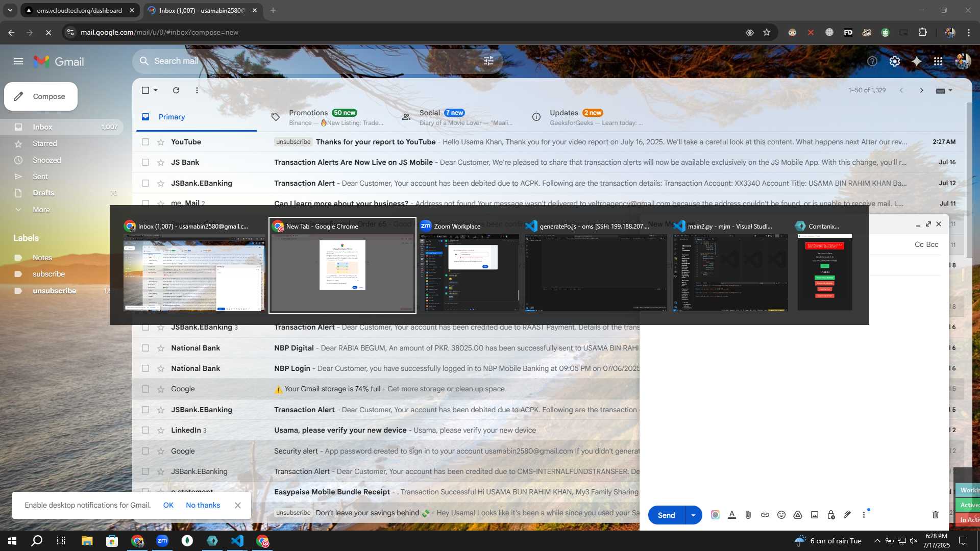Click the Cc link in compose
Viewport: 980px width, 551px height.
[919, 244]
